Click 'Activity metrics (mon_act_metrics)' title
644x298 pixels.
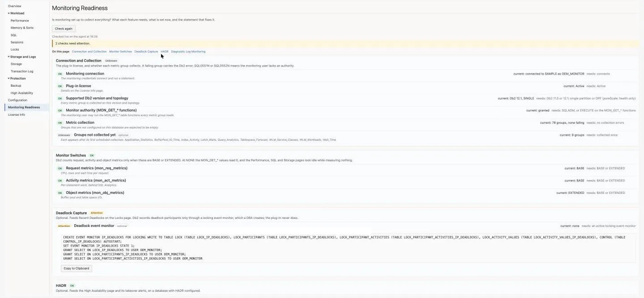tap(96, 180)
